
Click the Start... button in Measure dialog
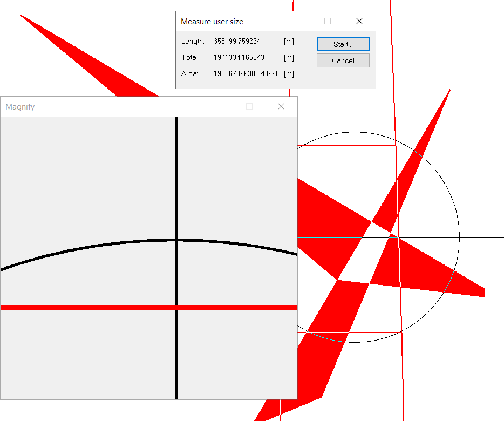[343, 44]
